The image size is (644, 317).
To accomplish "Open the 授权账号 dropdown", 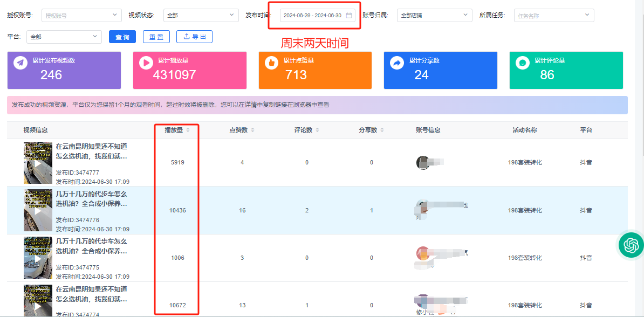I will coord(81,16).
